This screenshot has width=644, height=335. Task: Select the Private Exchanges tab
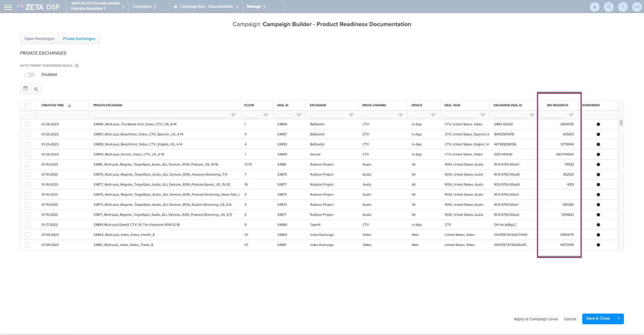[x=79, y=39]
